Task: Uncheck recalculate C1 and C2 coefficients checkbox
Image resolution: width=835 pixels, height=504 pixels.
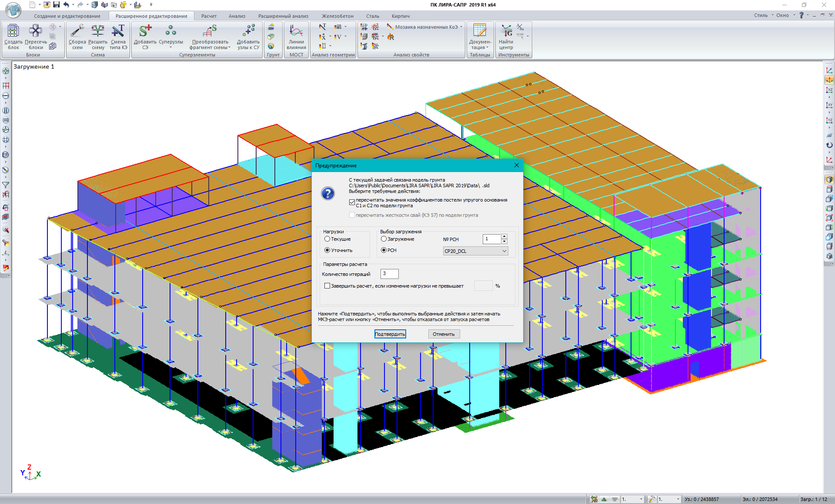Action: click(x=352, y=202)
